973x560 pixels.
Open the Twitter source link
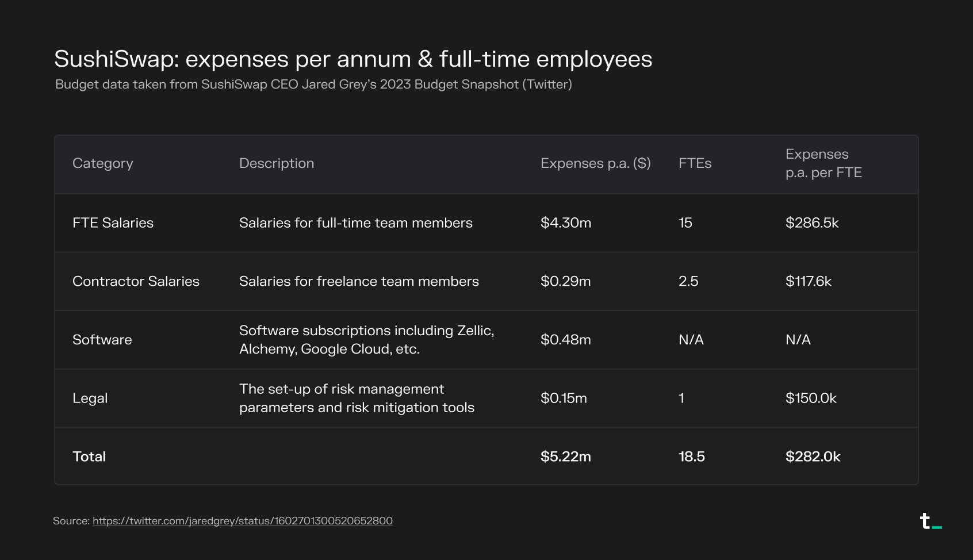242,521
